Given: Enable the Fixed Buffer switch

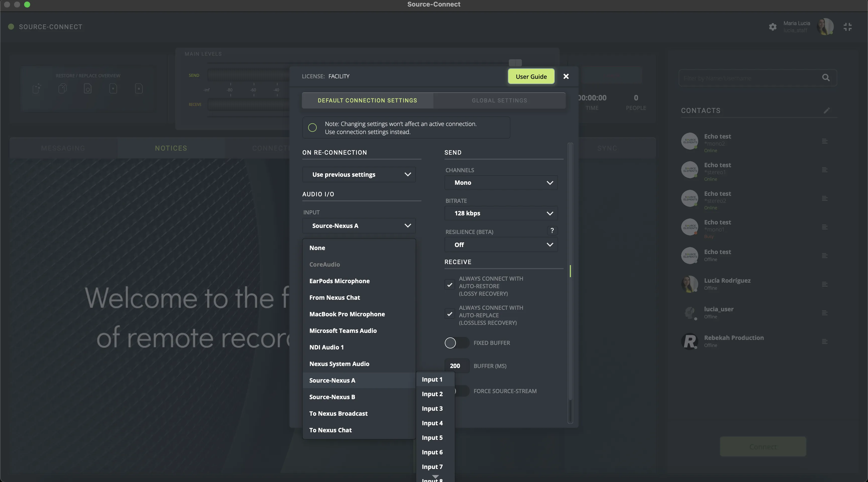Looking at the screenshot, I should (457, 343).
